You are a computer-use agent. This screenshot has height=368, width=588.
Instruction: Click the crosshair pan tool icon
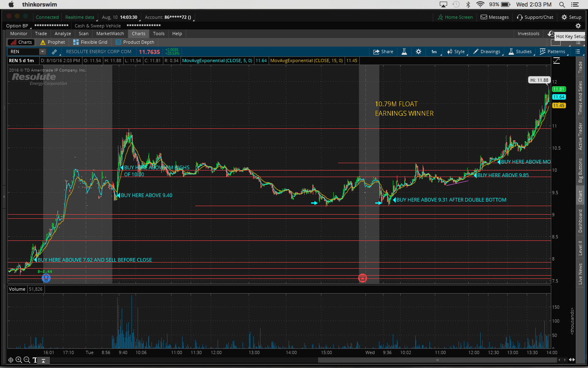[x=11, y=360]
